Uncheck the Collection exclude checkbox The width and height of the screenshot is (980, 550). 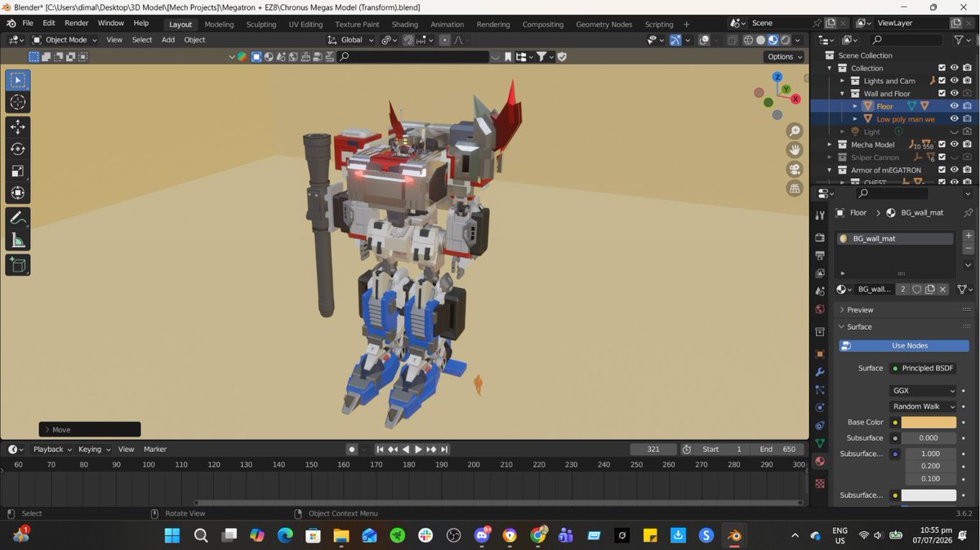[942, 68]
